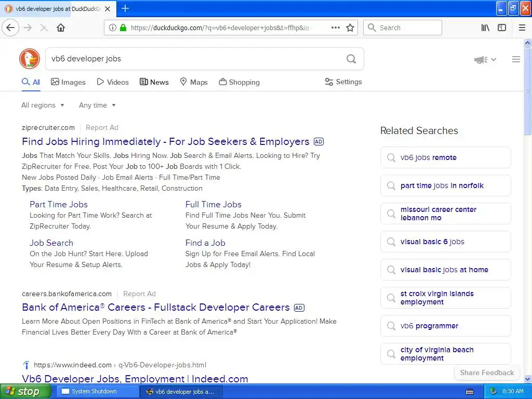Image resolution: width=532 pixels, height=399 pixels.
Task: Stop page loading with the X button
Action: 44,28
